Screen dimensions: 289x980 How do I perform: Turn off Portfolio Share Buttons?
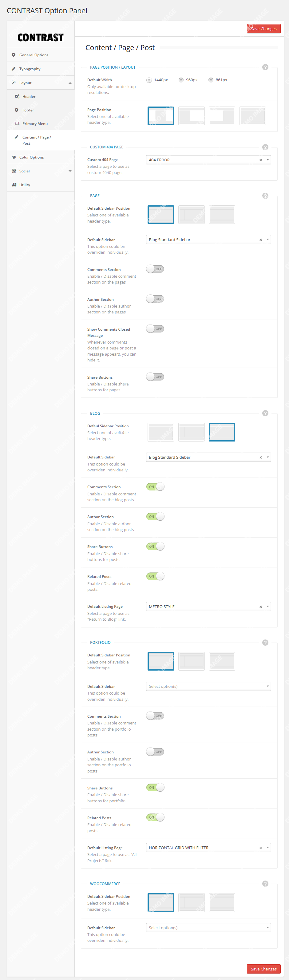[x=155, y=788]
